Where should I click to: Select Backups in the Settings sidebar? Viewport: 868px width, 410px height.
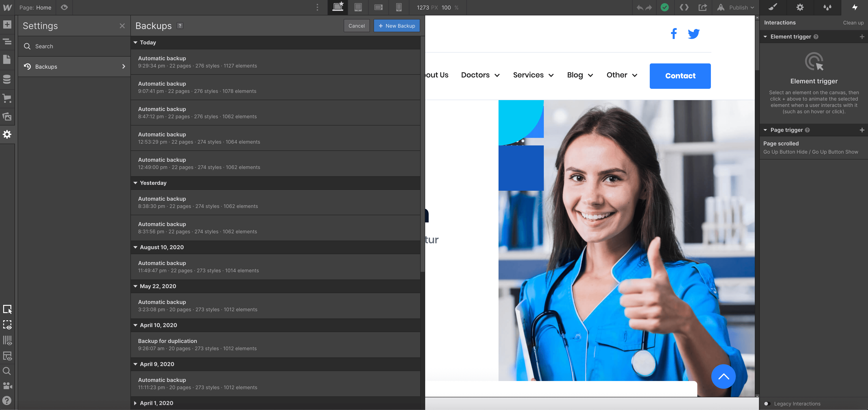[x=46, y=66]
